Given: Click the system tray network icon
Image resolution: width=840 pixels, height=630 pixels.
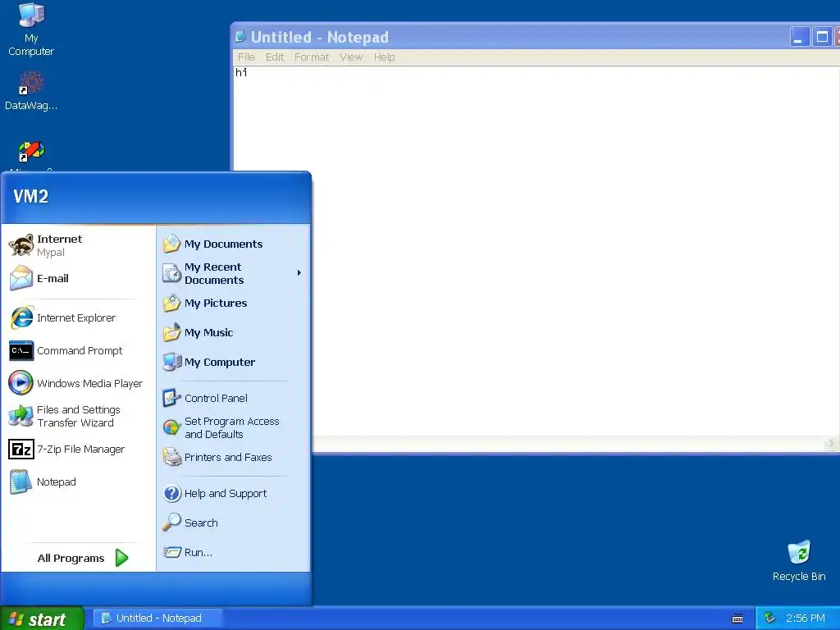Looking at the screenshot, I should [769, 618].
